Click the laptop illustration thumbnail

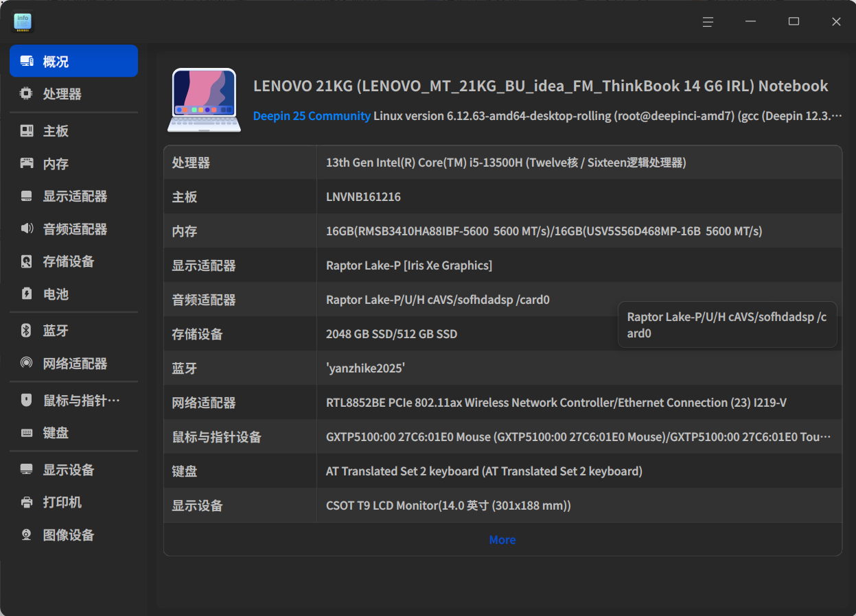(x=204, y=100)
